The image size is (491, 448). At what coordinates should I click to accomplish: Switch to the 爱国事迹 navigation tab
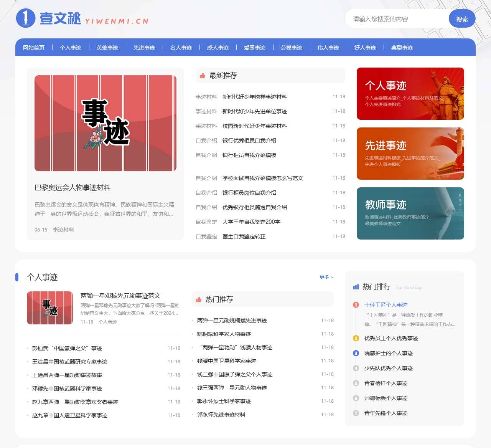point(254,48)
